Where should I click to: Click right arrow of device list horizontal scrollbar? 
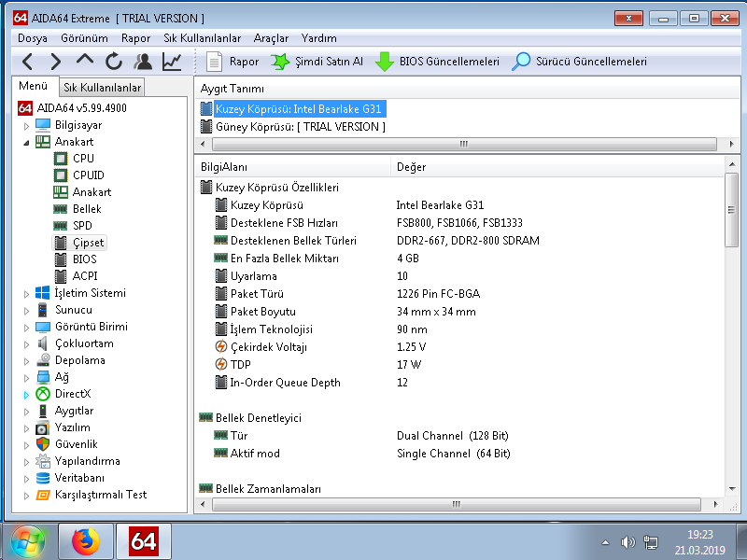click(732, 144)
